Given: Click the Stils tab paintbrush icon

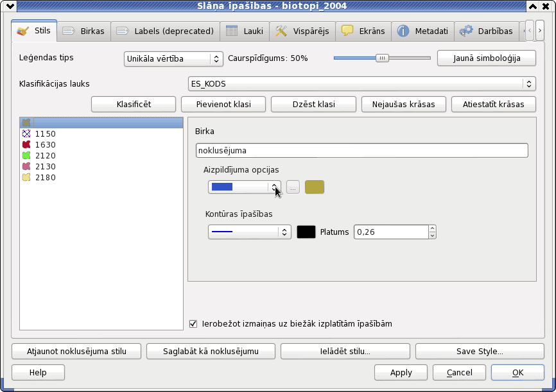Looking at the screenshot, I should pyautogui.click(x=23, y=31).
